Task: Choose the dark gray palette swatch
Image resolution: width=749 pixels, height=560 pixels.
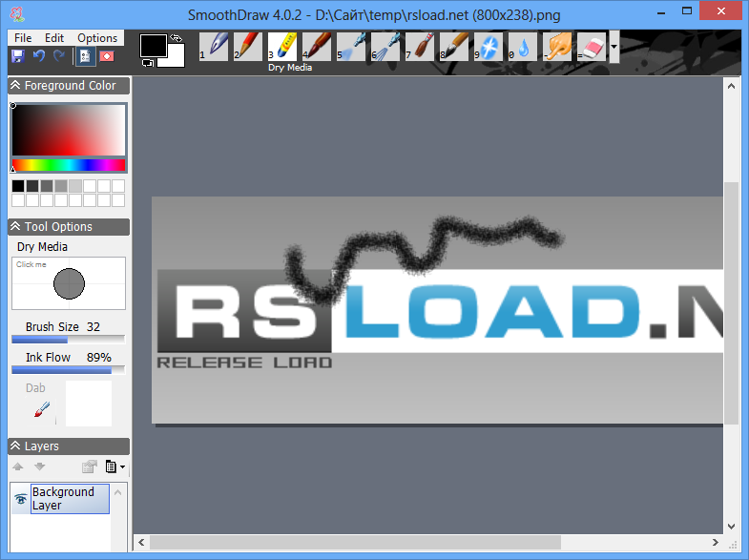Action: 32,186
